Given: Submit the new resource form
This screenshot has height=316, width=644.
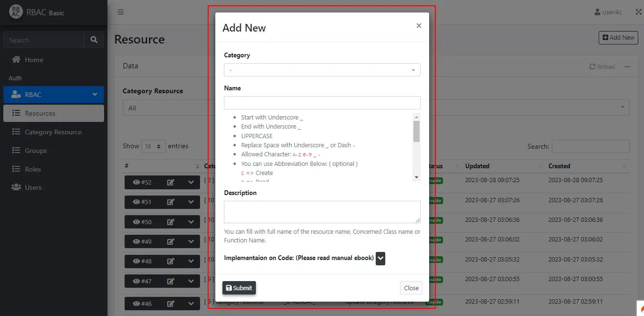Looking at the screenshot, I should (x=239, y=288).
